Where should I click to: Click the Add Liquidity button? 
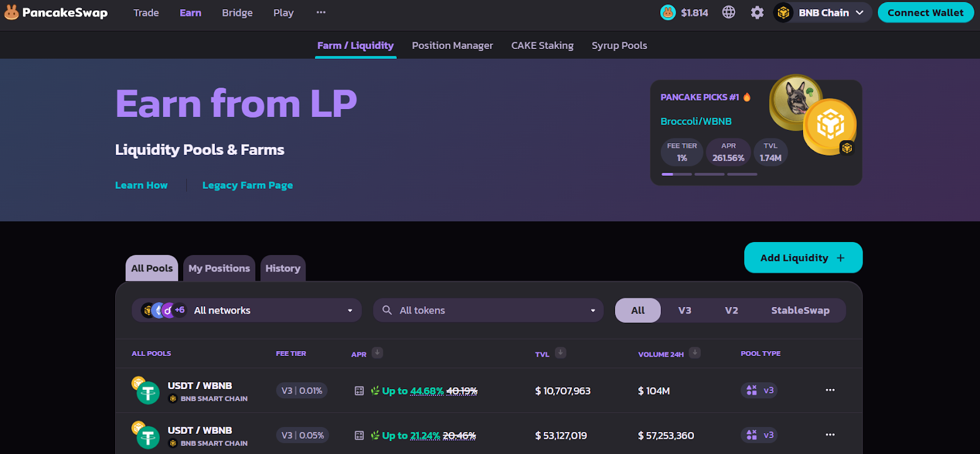point(803,258)
